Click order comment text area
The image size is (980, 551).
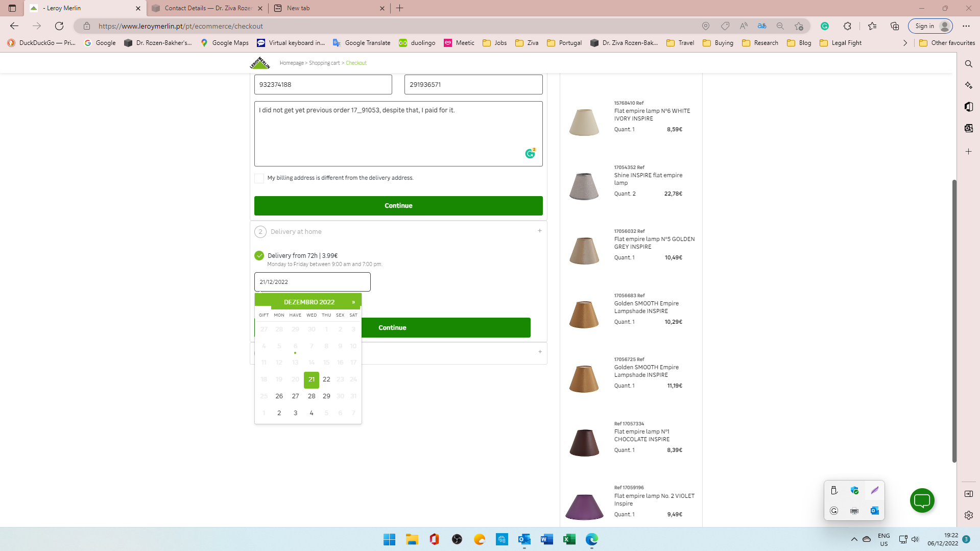[398, 134]
